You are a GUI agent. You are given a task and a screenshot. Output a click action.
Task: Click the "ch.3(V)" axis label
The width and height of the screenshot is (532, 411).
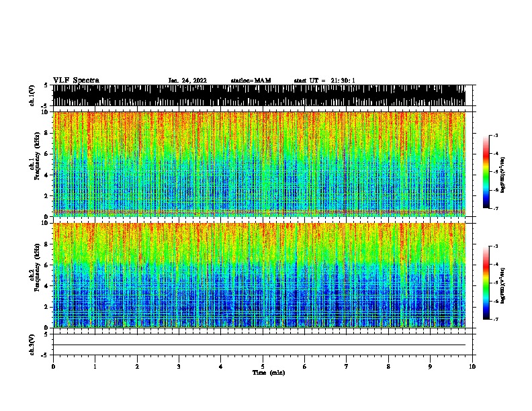pos(32,345)
